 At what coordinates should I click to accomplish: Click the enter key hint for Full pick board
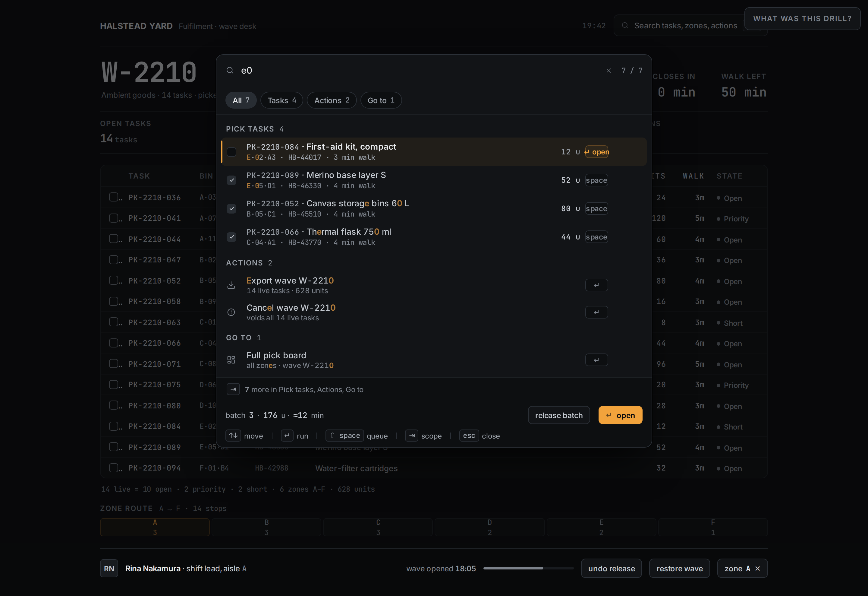click(x=596, y=360)
